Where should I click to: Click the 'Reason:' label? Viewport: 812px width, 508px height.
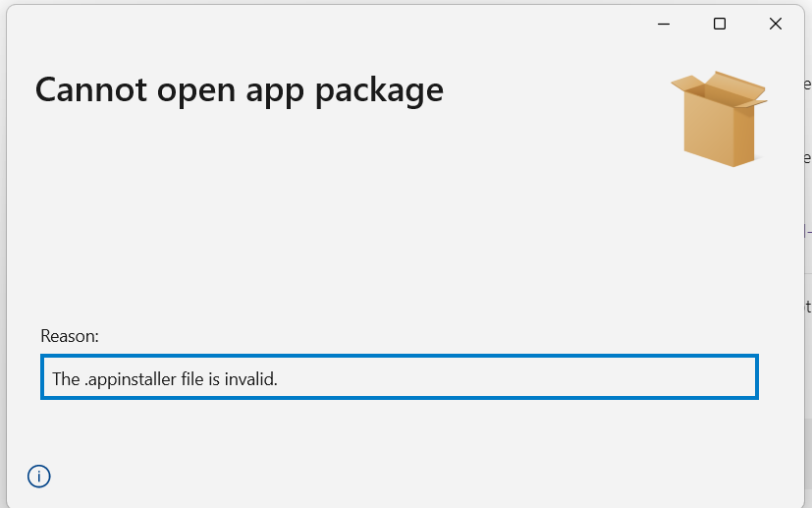(x=70, y=336)
